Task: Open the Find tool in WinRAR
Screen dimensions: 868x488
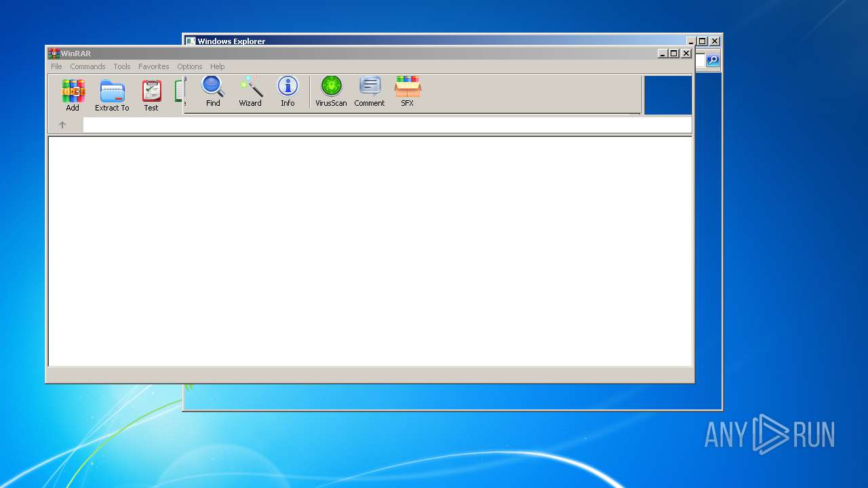Action: pyautogui.click(x=213, y=91)
